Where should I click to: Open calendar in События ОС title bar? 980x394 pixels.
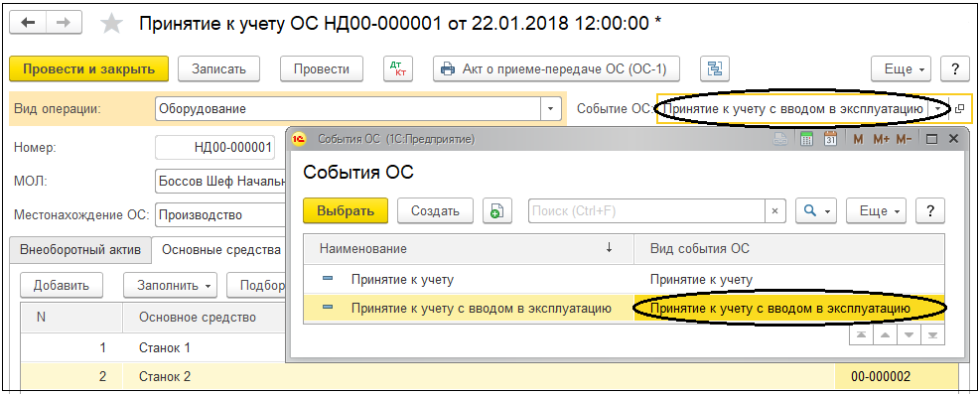pyautogui.click(x=830, y=139)
